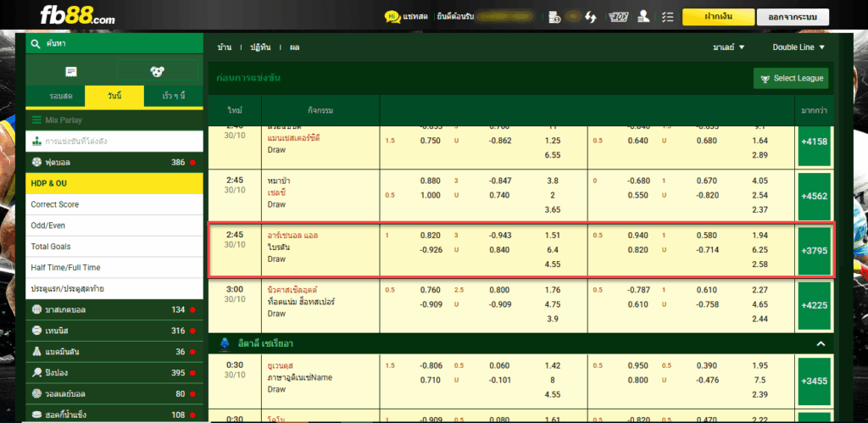The height and width of the screenshot is (423, 868).
Task: Select the Correct Score market
Action: coord(114,204)
